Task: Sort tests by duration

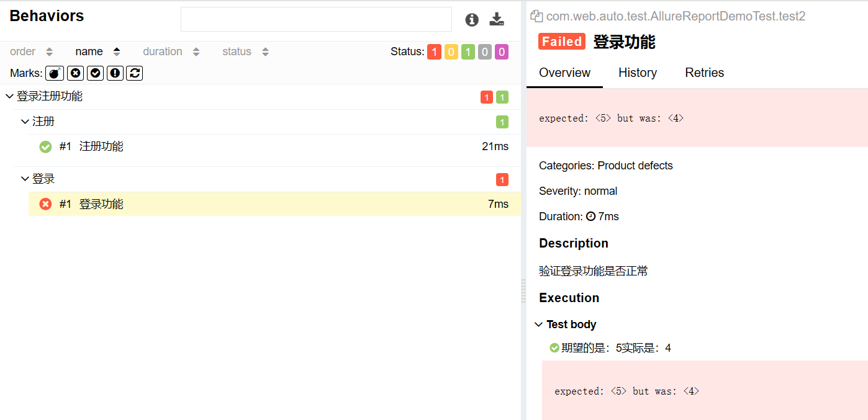Action: (171, 51)
